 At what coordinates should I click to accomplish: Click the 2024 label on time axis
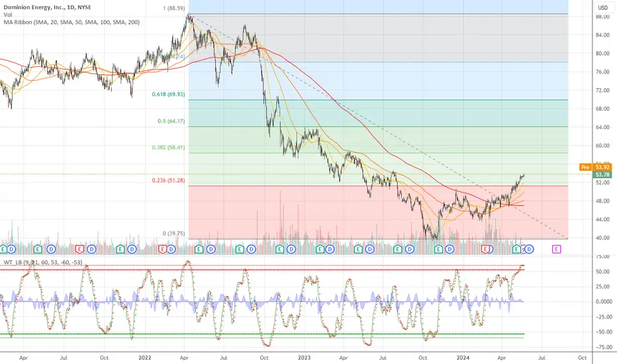tap(463, 357)
